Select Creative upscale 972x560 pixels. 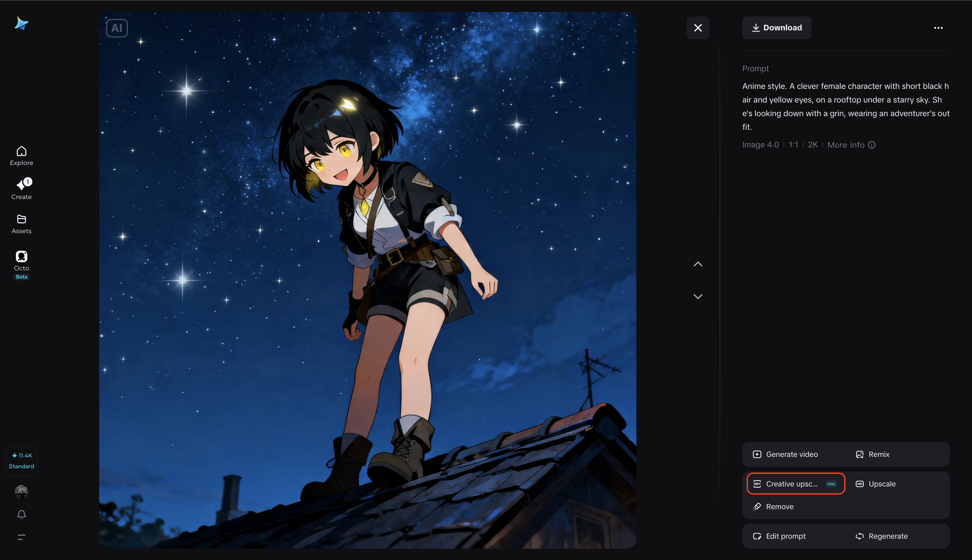(796, 484)
